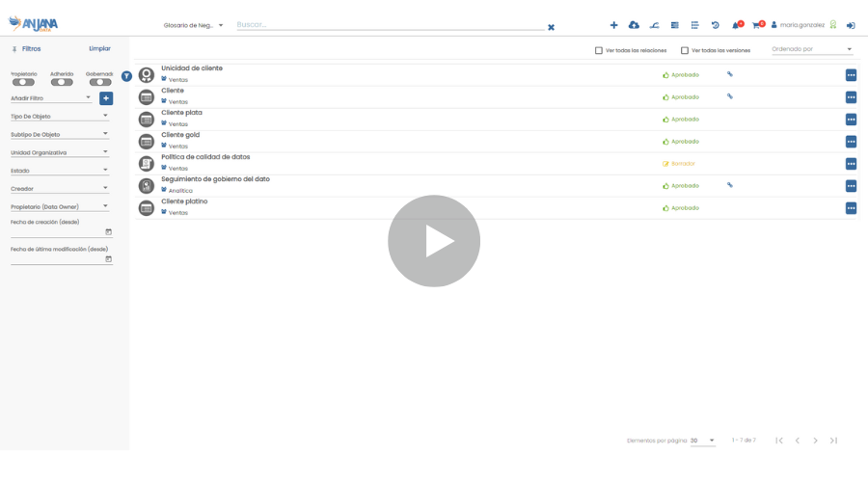Expand the Estado filter dropdown
Viewport: 868px width, 482px height.
(60, 171)
